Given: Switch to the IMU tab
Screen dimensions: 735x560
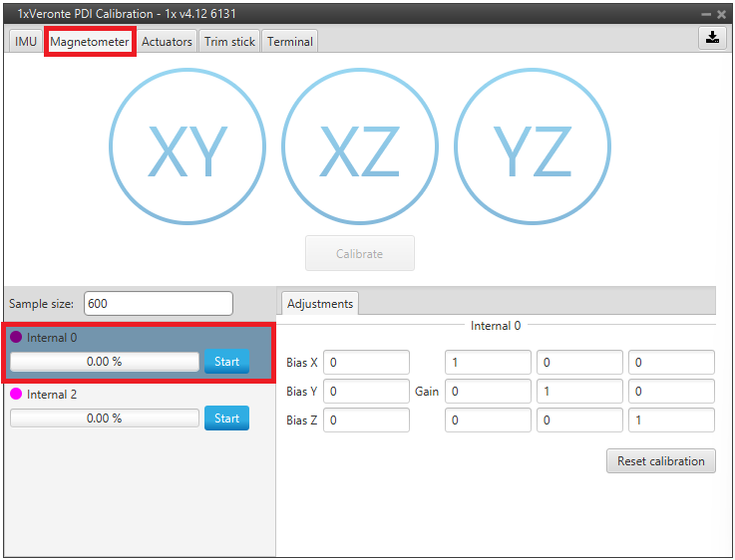Looking at the screenshot, I should 26,42.
